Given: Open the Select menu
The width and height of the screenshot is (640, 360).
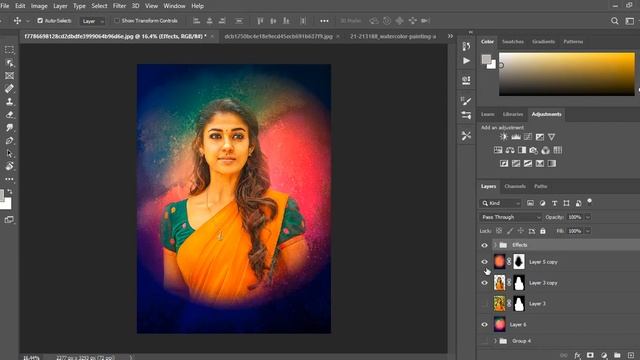Looking at the screenshot, I should 99,6.
